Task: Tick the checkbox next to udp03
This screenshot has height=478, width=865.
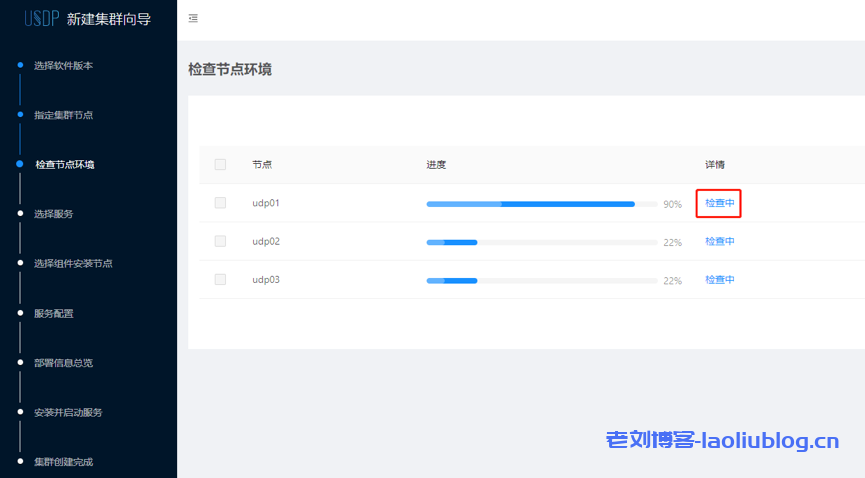Action: [220, 279]
